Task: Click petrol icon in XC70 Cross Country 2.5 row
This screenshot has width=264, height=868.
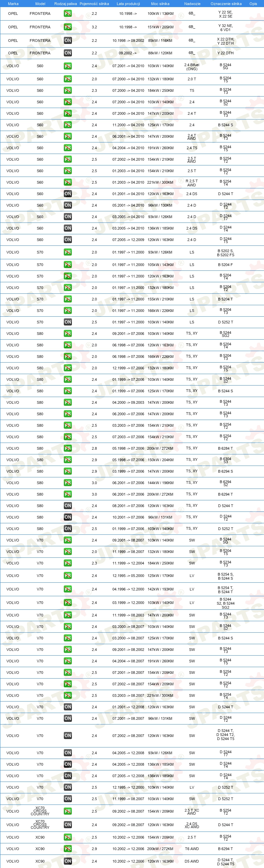Action: point(68,811)
